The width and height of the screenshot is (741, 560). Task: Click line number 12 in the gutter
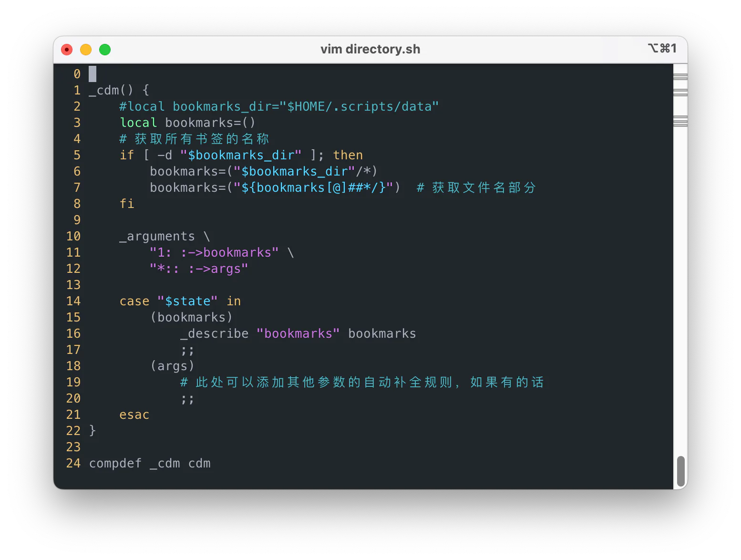(73, 269)
